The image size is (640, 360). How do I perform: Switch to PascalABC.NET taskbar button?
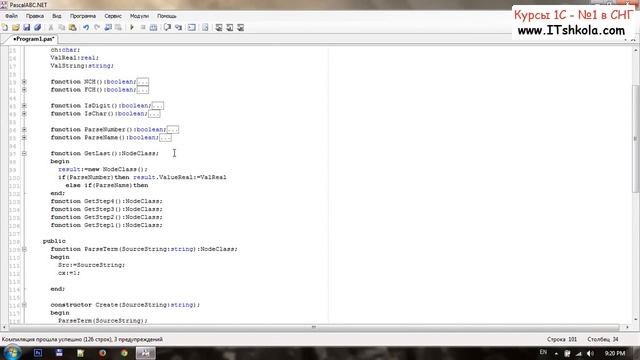(x=145, y=353)
